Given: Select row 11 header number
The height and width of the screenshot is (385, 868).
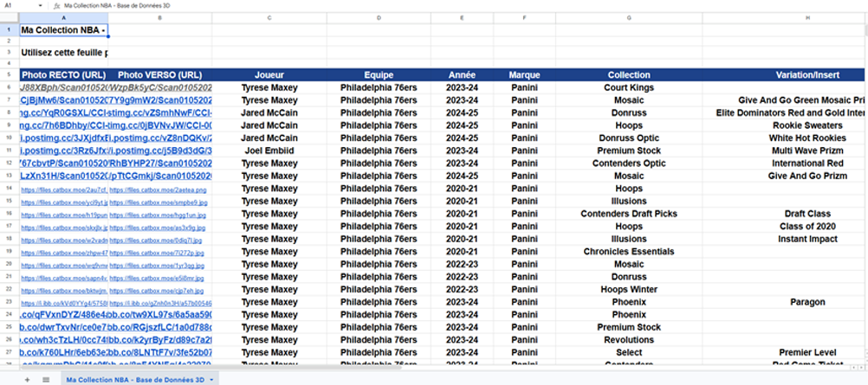Looking at the screenshot, I should click(10, 151).
